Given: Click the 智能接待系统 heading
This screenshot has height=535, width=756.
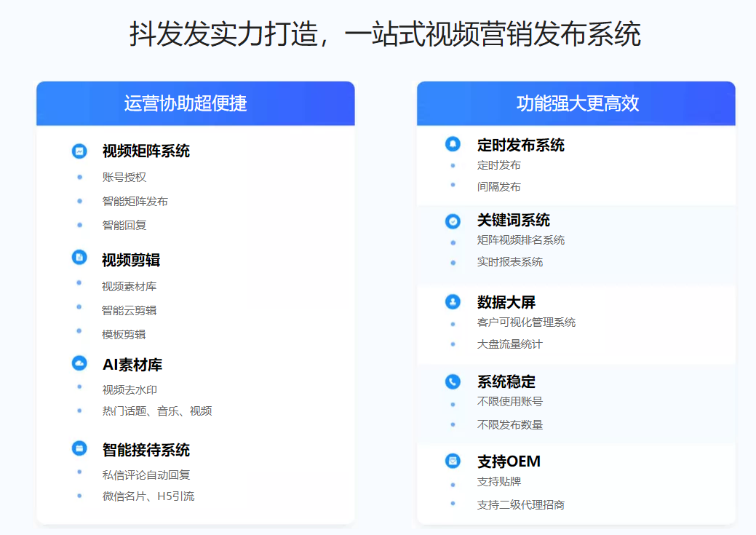Looking at the screenshot, I should [146, 451].
